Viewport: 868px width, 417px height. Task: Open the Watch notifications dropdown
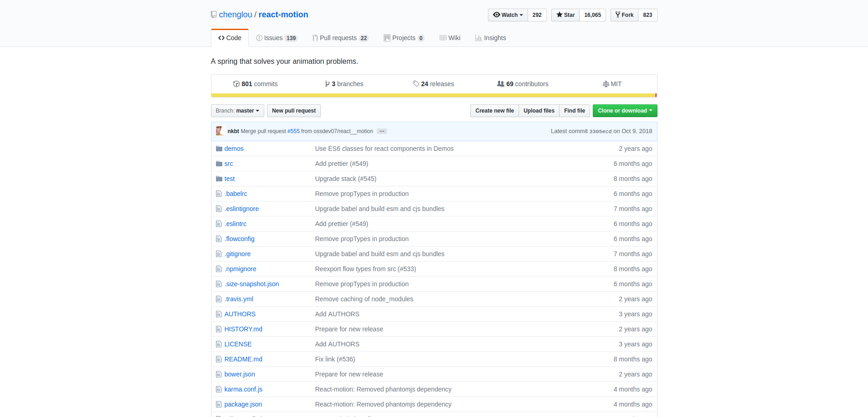(508, 15)
